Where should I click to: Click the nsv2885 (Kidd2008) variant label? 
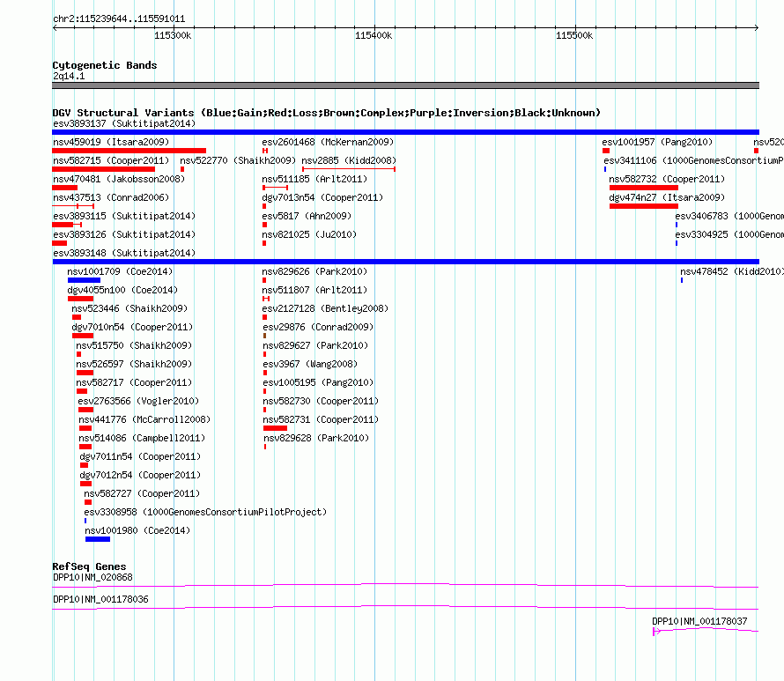(349, 160)
